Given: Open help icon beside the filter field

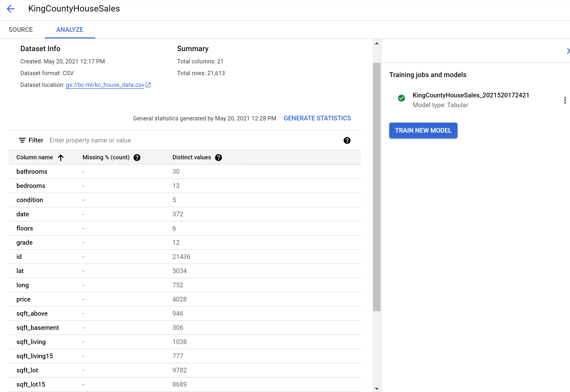Looking at the screenshot, I should (347, 140).
